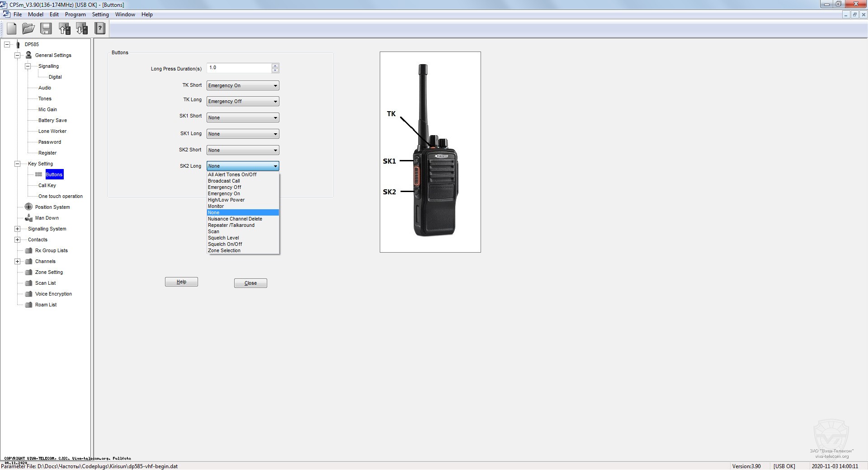Increase Long Press Duration with the up arrow
Screen dimensions: 868x470
(275, 66)
